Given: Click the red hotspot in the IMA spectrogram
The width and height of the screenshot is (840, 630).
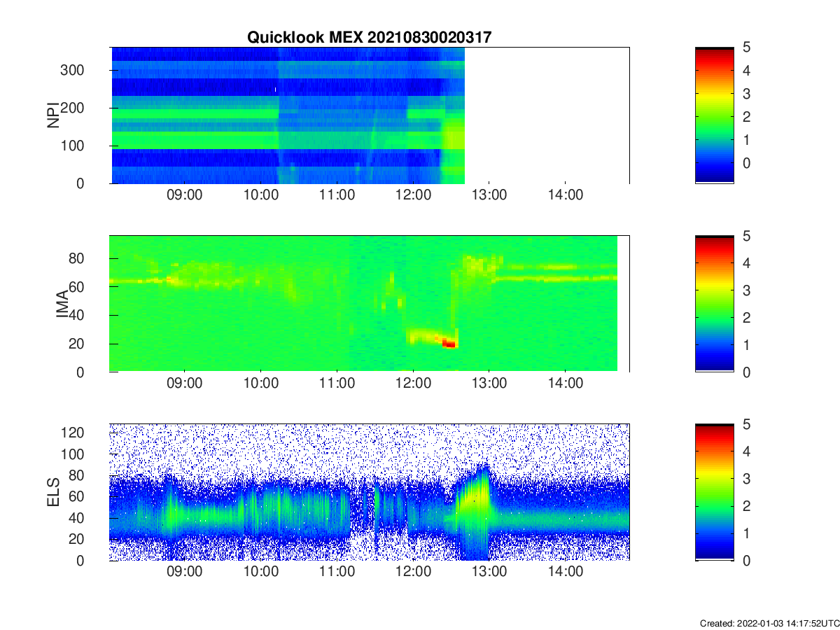Looking at the screenshot, I should [x=449, y=343].
